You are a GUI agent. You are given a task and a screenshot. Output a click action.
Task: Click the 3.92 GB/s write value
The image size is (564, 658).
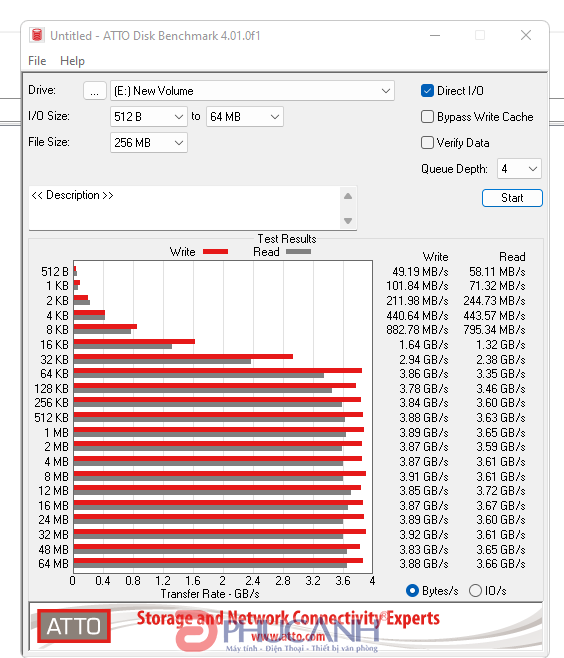coord(423,535)
